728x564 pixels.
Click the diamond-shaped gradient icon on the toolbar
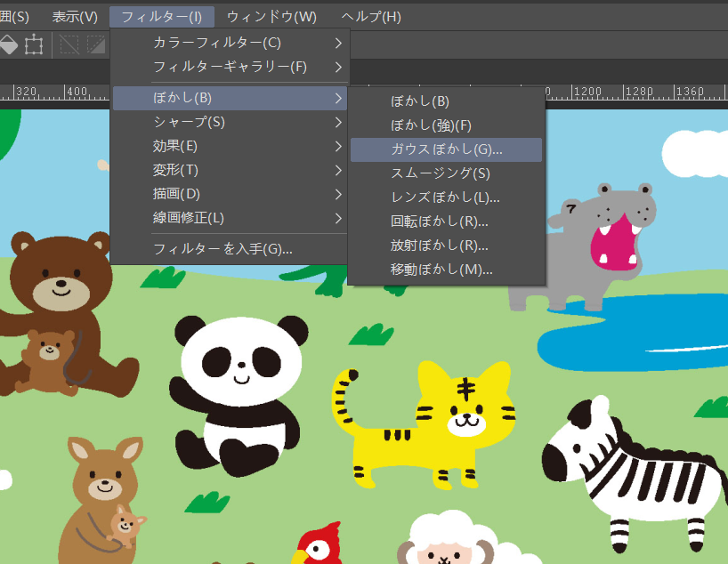(9, 44)
